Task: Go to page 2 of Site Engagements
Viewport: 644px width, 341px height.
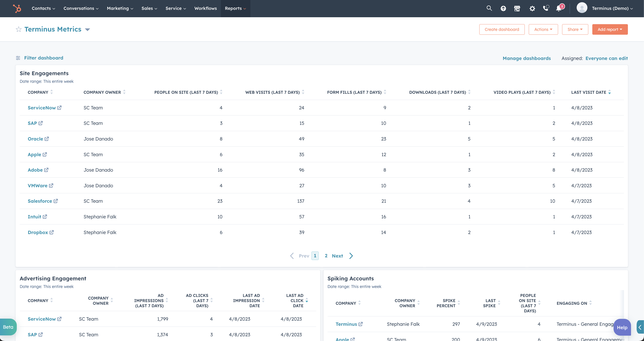Action: click(326, 256)
